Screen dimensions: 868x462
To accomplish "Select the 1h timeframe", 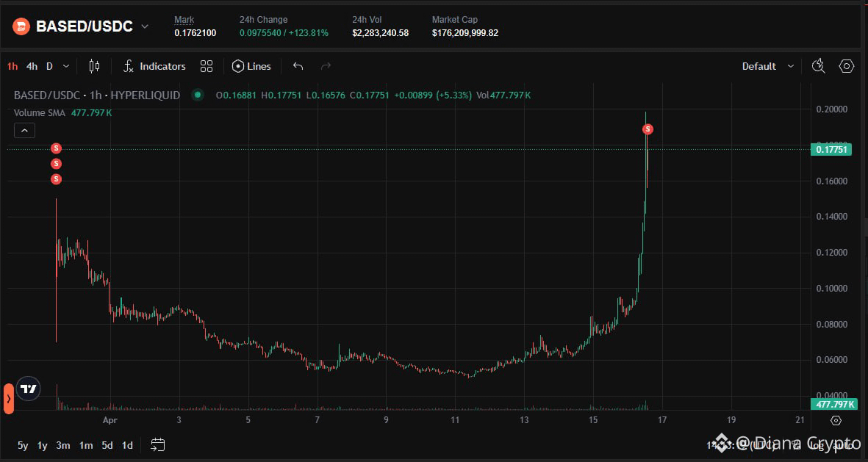I will coord(12,66).
